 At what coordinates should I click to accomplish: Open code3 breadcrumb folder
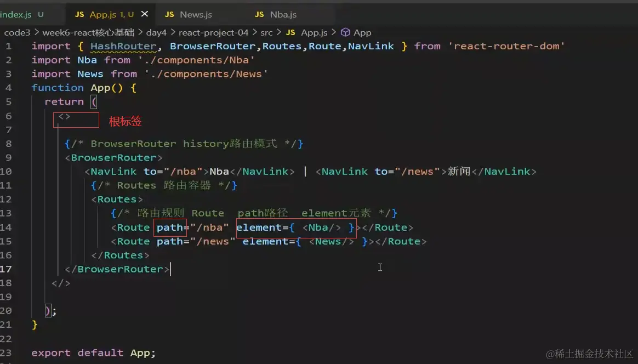point(17,32)
